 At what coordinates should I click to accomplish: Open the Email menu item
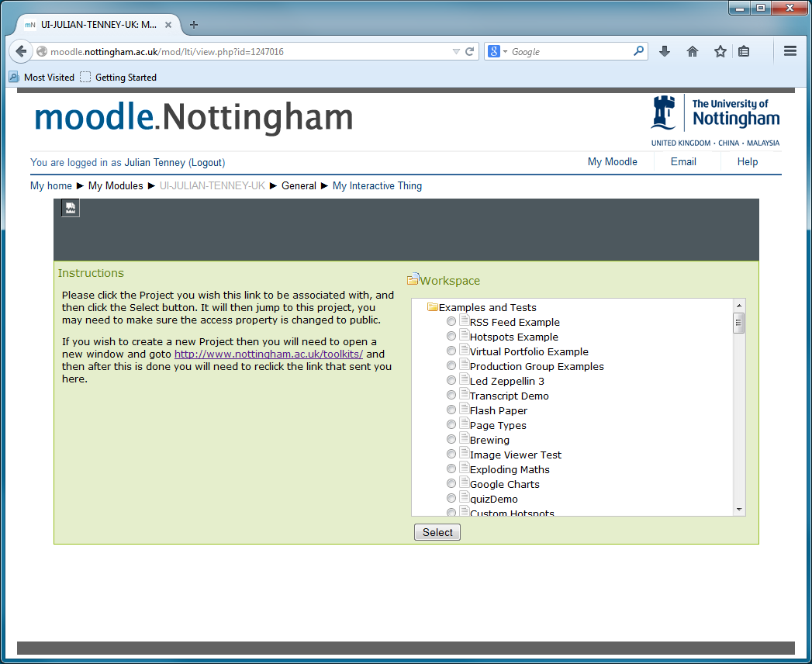coord(683,161)
